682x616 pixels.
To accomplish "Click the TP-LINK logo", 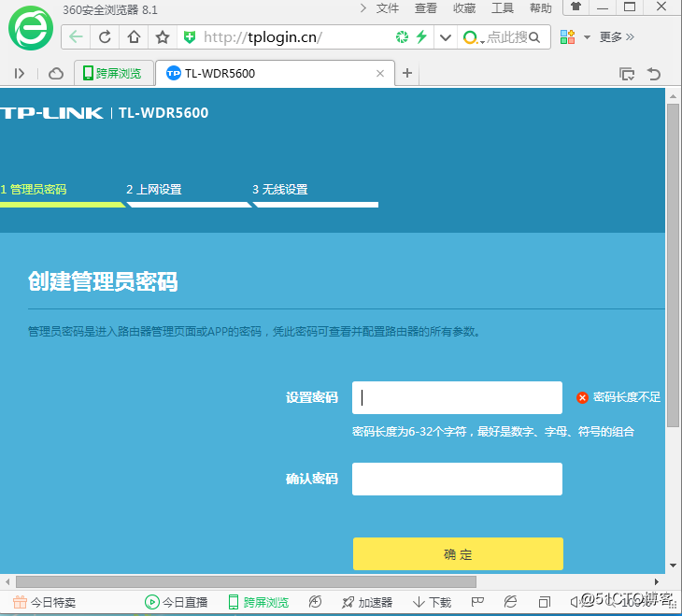I will [51, 113].
